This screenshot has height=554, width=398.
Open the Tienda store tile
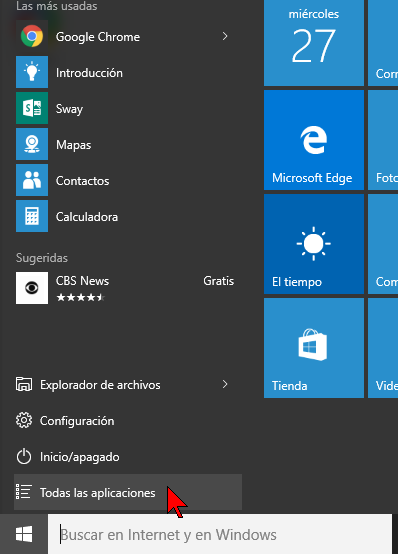tap(314, 348)
